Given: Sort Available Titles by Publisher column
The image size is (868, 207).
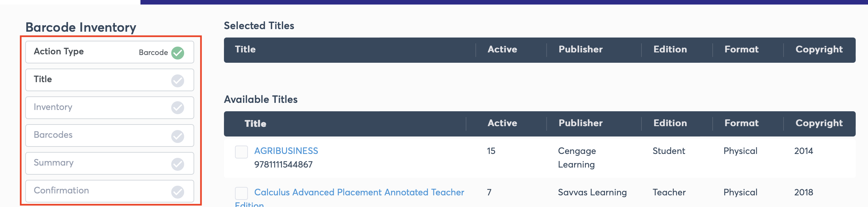Looking at the screenshot, I should click(x=580, y=123).
